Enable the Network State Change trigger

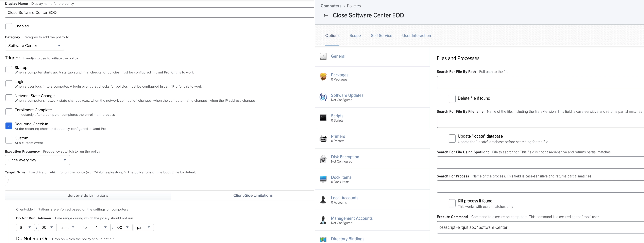9,98
